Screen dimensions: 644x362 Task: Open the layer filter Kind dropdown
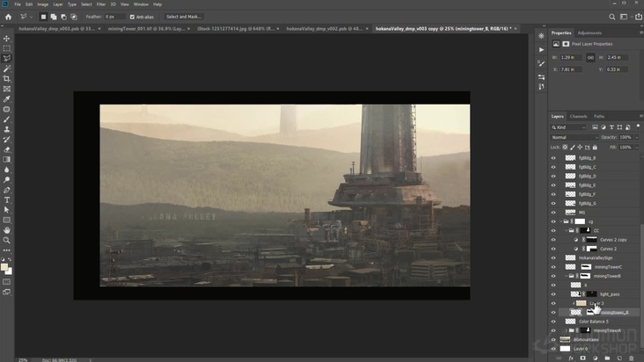point(568,127)
